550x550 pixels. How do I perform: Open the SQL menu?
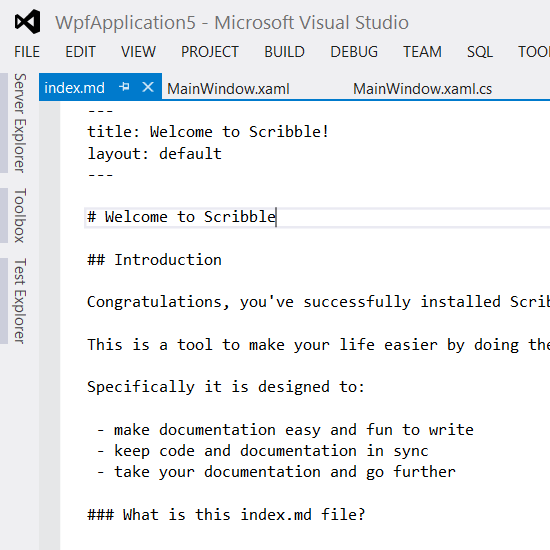pos(480,52)
